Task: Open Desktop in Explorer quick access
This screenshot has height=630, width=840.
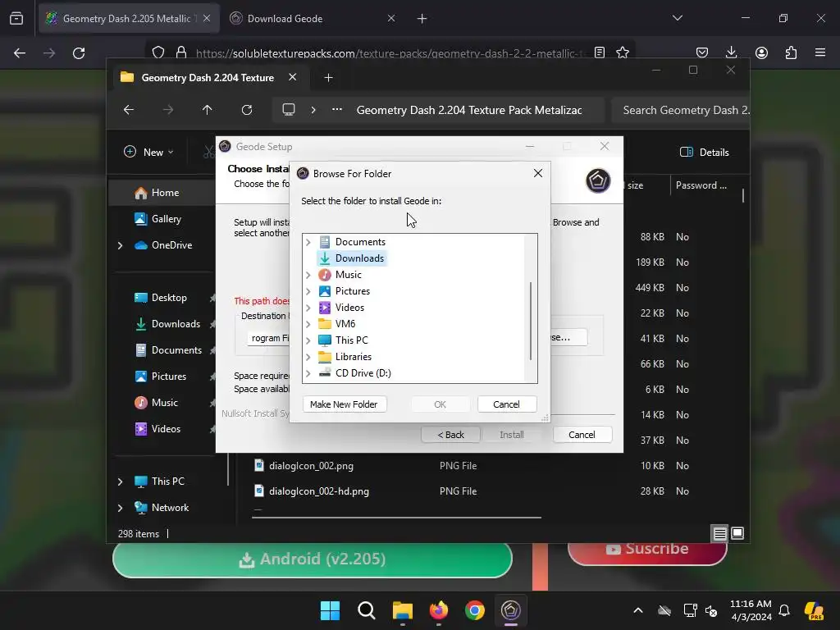Action: (169, 298)
